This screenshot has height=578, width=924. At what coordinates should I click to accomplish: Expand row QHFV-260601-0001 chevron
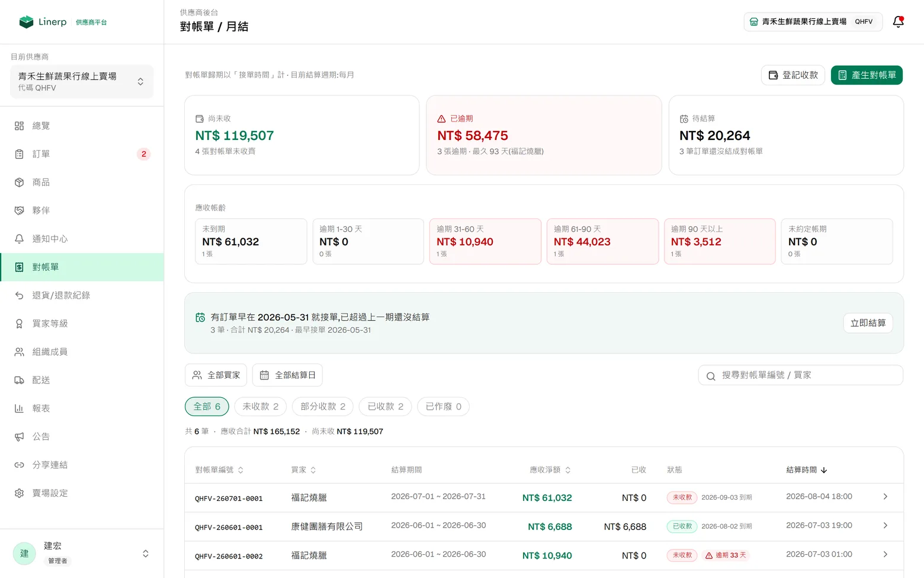885,525
